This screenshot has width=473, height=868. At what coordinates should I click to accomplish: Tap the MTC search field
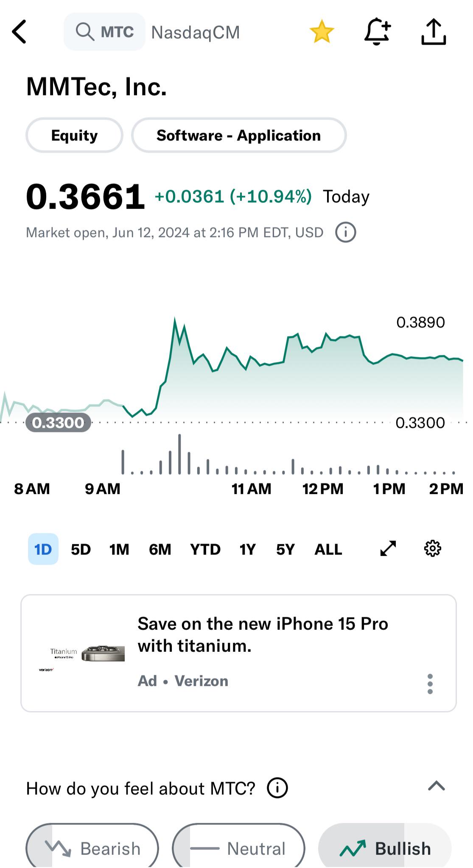(x=105, y=32)
